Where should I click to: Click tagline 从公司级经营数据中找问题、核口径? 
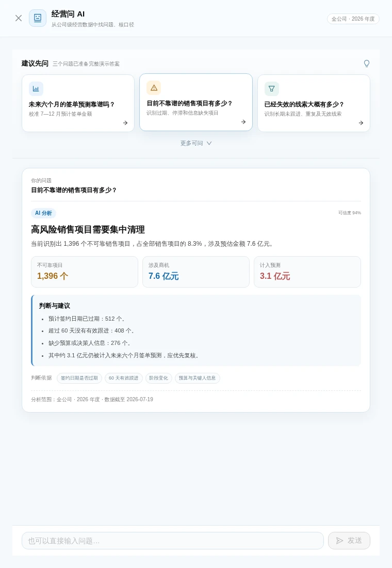click(x=93, y=25)
